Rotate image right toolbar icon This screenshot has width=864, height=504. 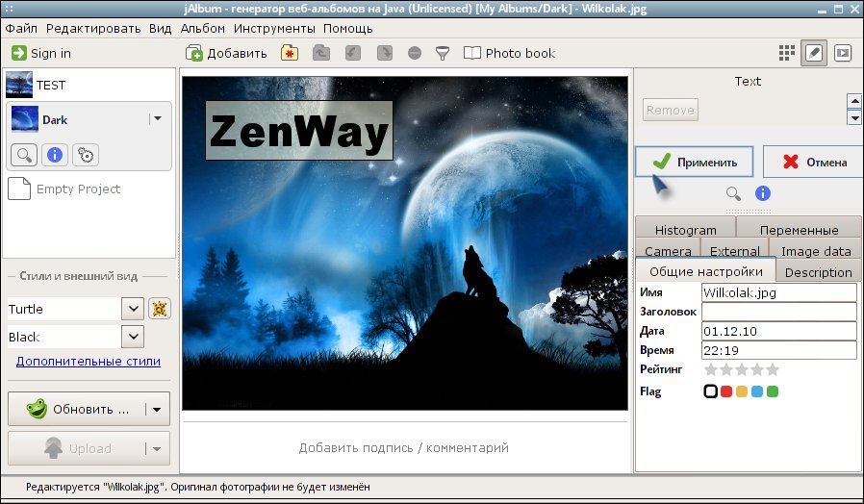coord(384,53)
